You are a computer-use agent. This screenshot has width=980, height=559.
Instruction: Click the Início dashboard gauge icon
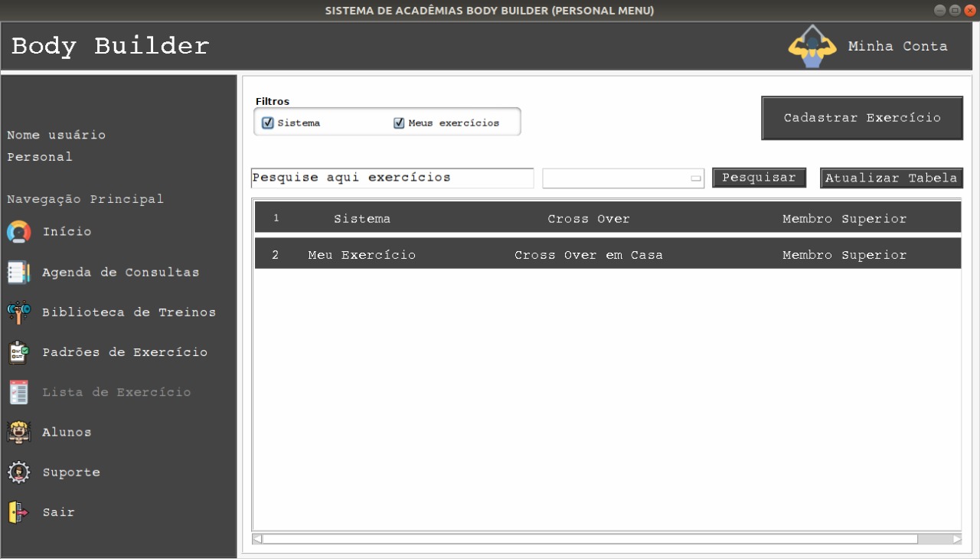[19, 232]
